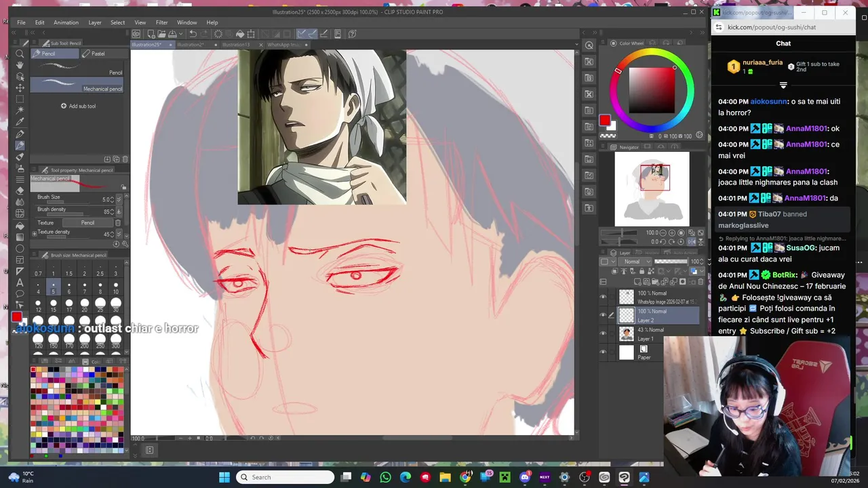Image resolution: width=868 pixels, height=488 pixels.
Task: Click the Navigator preview thumbnail
Action: 652,188
